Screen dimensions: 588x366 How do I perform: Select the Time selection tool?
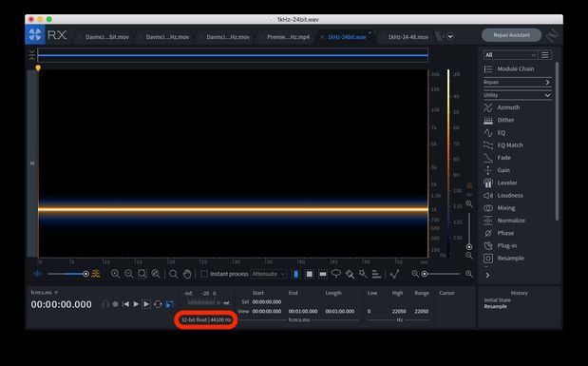click(295, 274)
